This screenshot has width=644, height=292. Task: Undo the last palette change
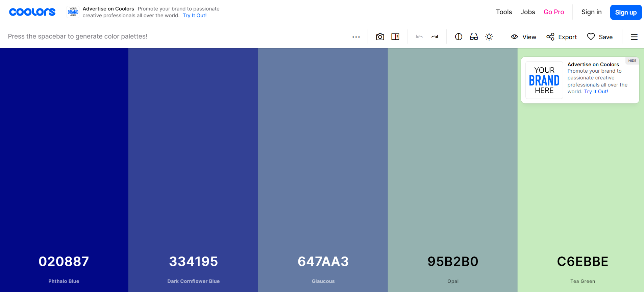click(419, 37)
